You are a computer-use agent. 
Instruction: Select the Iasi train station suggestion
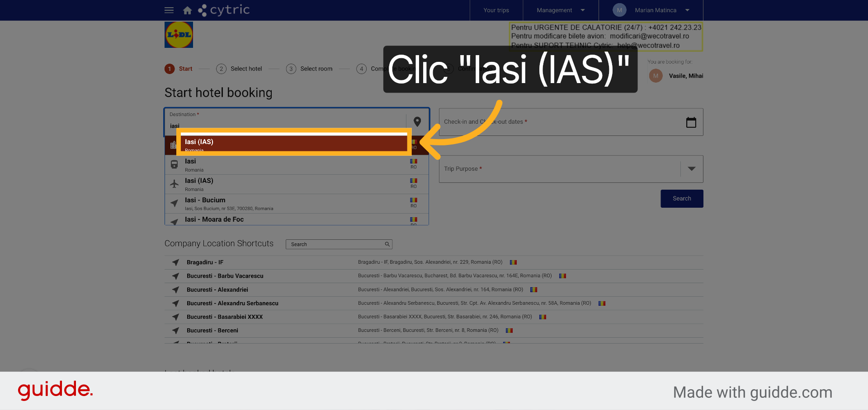(297, 165)
